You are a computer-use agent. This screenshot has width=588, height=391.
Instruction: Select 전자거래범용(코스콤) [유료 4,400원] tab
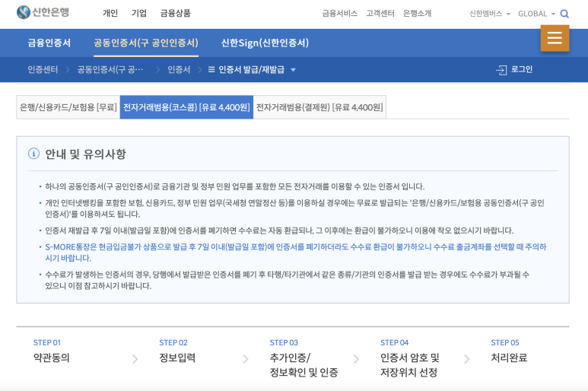pyautogui.click(x=187, y=107)
